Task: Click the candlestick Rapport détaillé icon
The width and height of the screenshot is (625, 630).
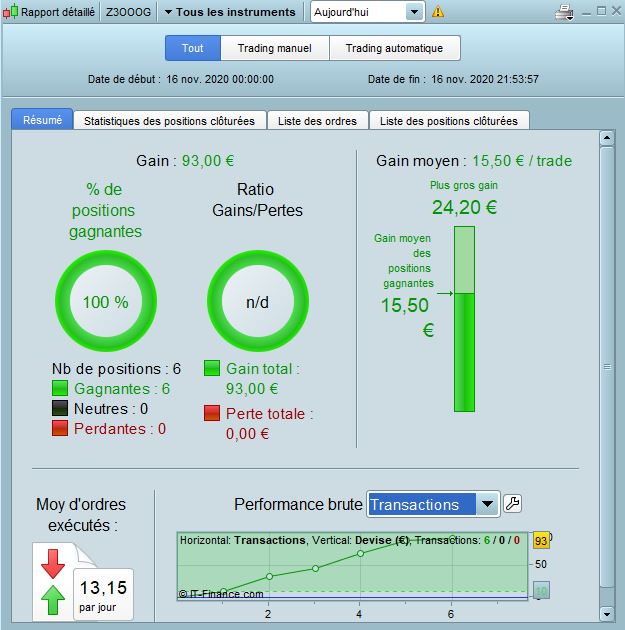Action: (10, 12)
